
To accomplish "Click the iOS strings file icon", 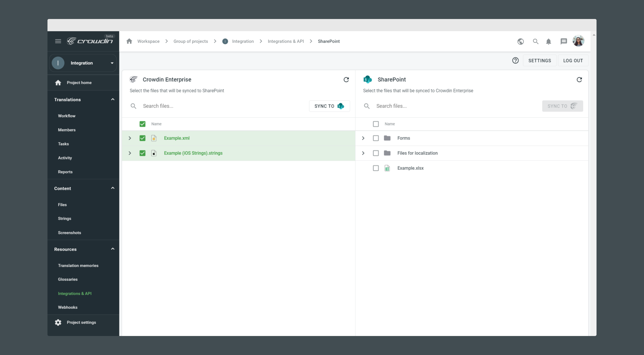I will point(154,153).
